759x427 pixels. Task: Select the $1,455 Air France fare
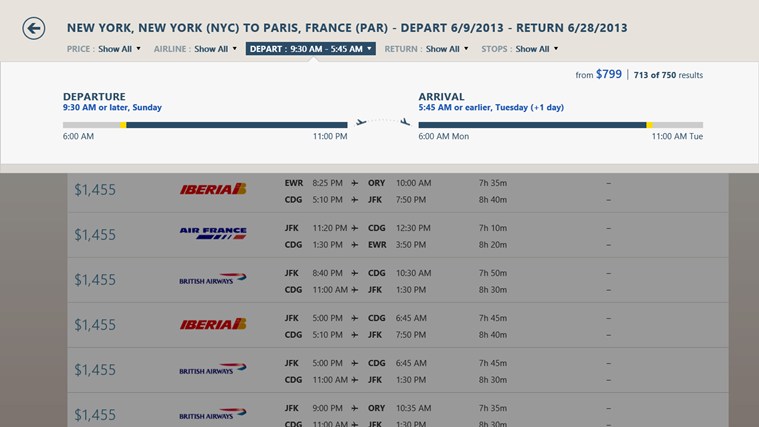(95, 235)
